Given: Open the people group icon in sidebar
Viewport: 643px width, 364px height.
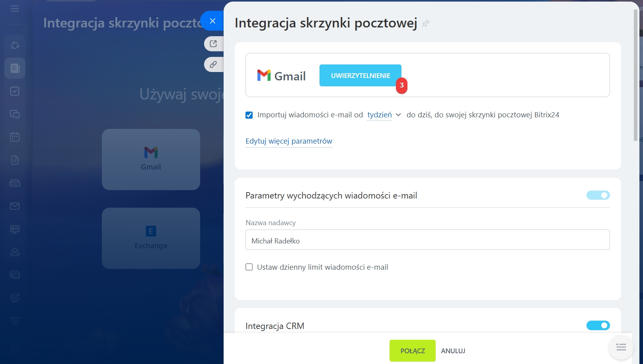Looking at the screenshot, I should 15,252.
